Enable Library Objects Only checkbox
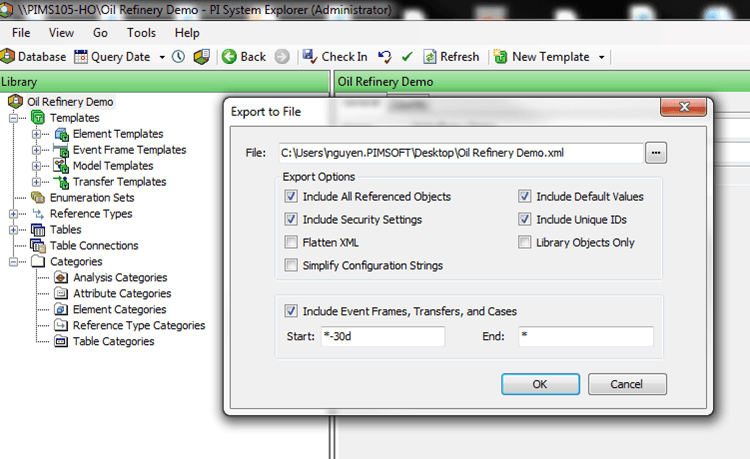The height and width of the screenshot is (459, 750). click(525, 242)
